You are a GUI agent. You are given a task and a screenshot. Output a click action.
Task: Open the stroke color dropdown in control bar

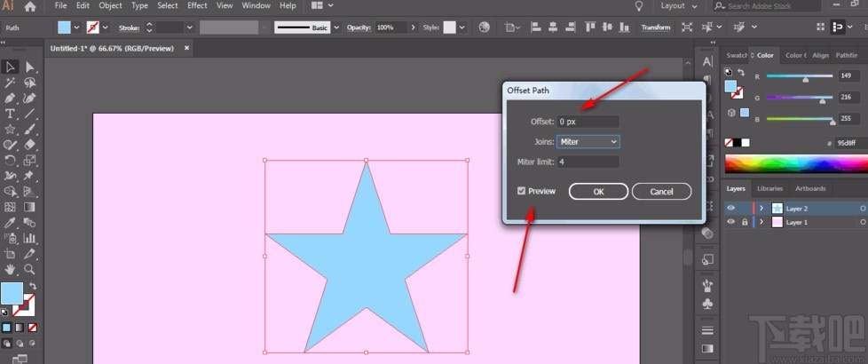click(x=106, y=28)
